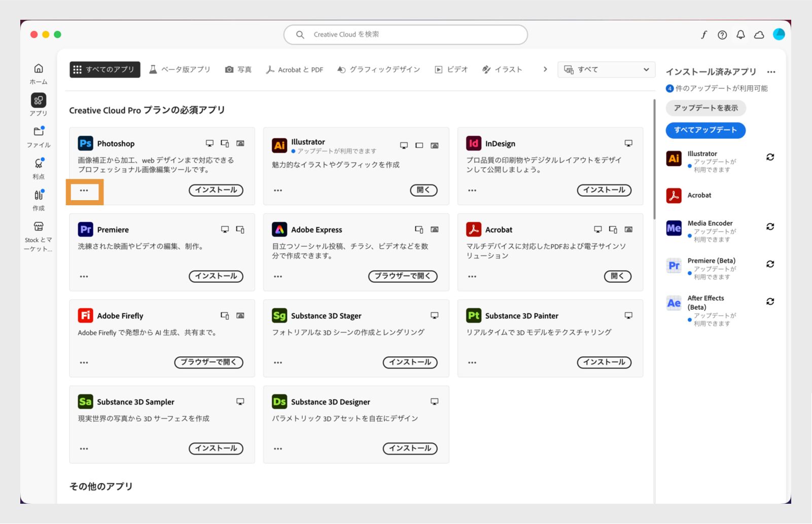Focus the Creative Cloud を検索 field
This screenshot has width=812, height=524.
tap(406, 34)
